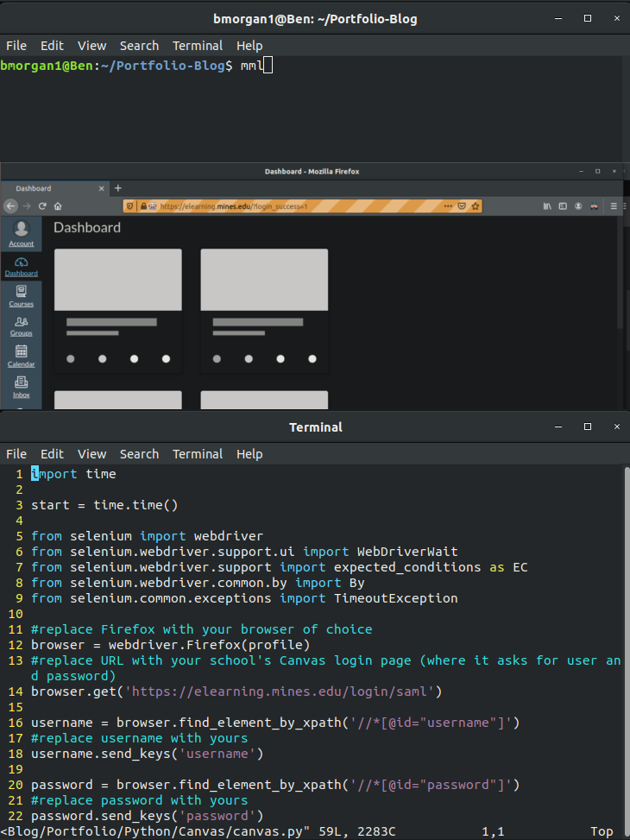Open Terminal menu in lower Terminal window
The image size is (630, 840).
point(197,454)
